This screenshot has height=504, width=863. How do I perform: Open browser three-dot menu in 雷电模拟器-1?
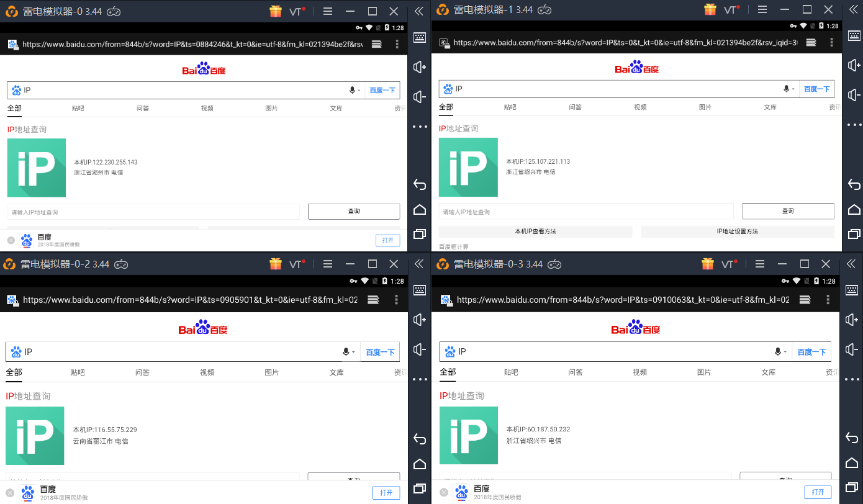pos(832,43)
